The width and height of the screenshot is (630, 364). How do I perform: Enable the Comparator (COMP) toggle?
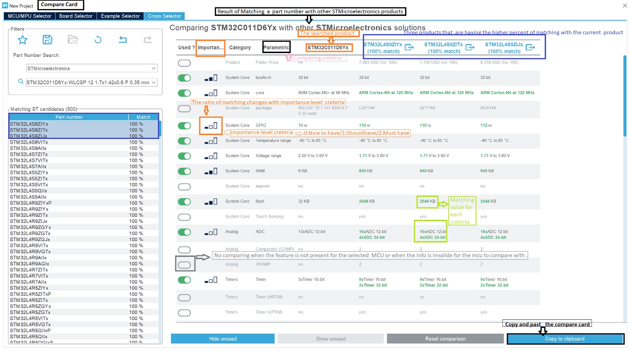click(x=184, y=250)
